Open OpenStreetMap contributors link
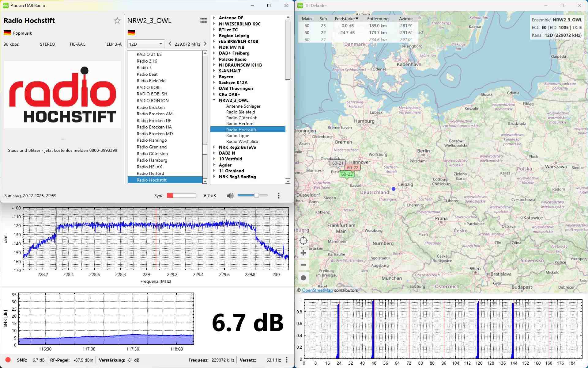The height and width of the screenshot is (368, 588). 317,290
